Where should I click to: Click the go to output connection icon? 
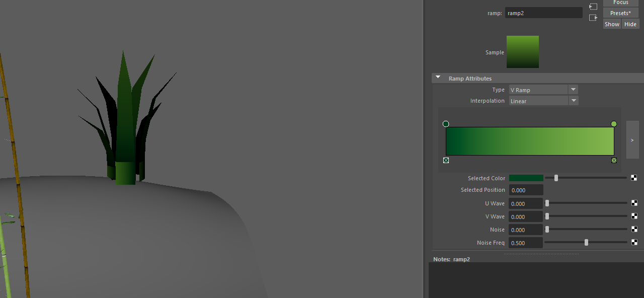pyautogui.click(x=593, y=18)
